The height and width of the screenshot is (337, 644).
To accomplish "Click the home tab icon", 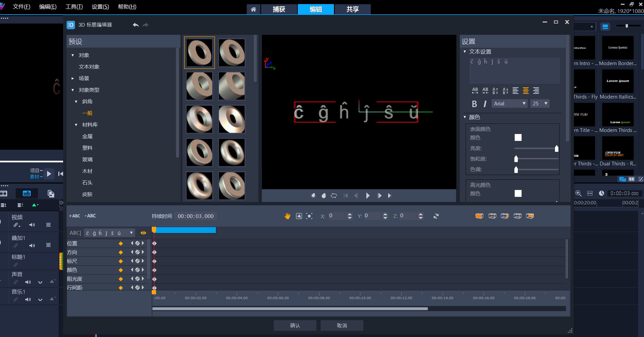I will [x=253, y=10].
